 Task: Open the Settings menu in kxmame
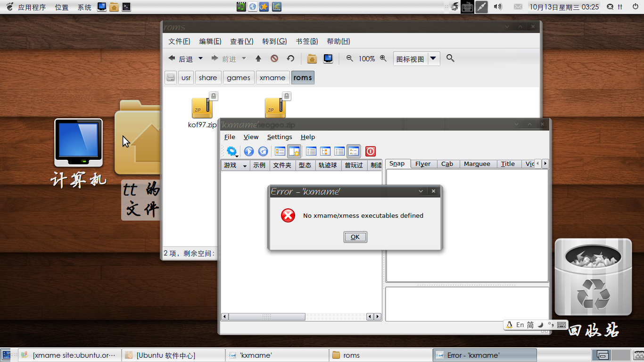point(280,137)
